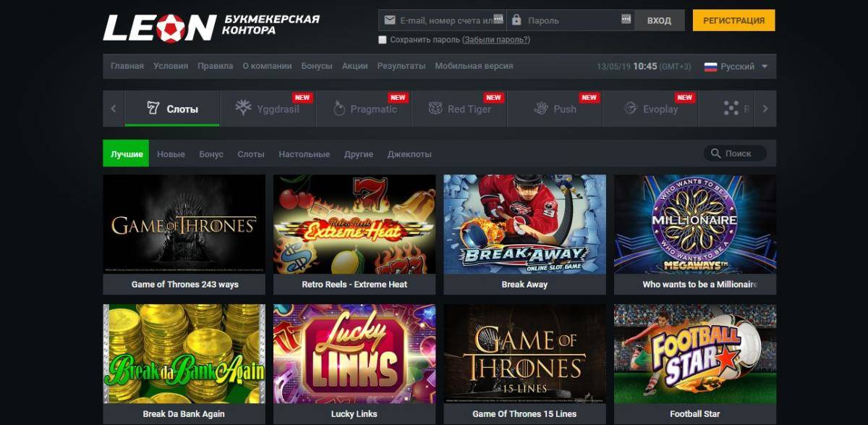Select the Red Tiger tab
868x425 pixels.
coord(459,109)
